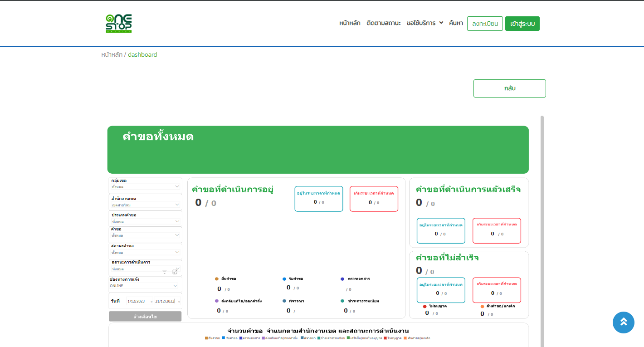Click the เข้าสู่ระบบ login button
The width and height of the screenshot is (644, 347).
[522, 24]
